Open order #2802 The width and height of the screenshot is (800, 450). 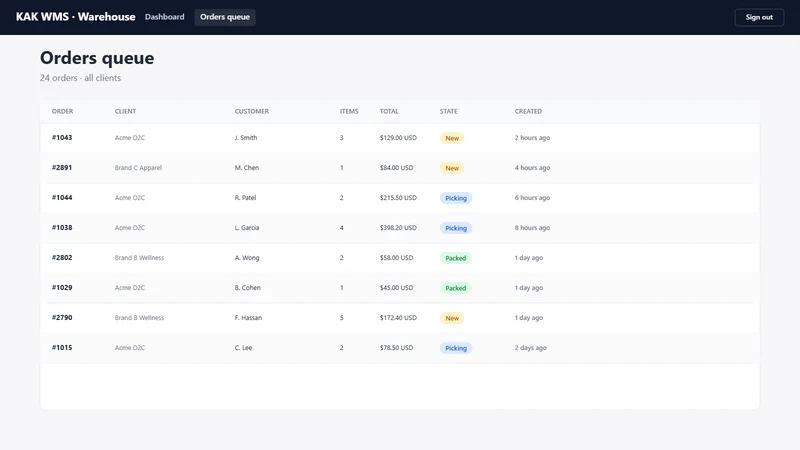[62, 258]
